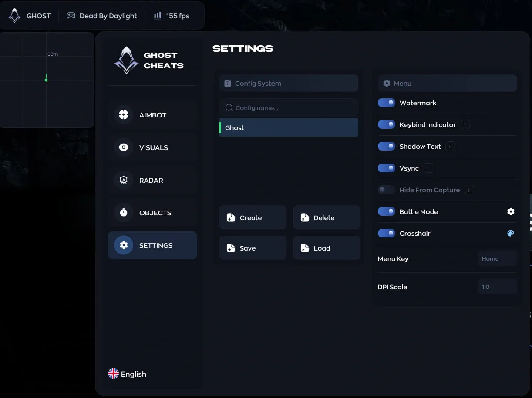Create a new config
The height and width of the screenshot is (398, 532).
coord(253,217)
